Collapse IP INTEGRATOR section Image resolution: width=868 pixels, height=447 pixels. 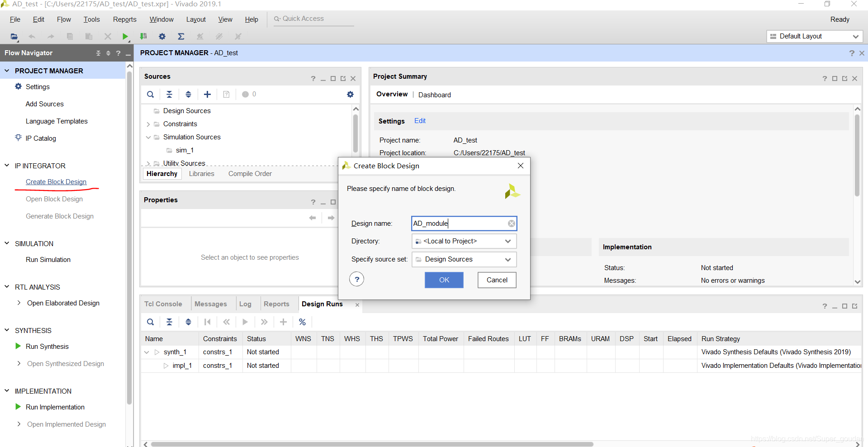(x=7, y=166)
